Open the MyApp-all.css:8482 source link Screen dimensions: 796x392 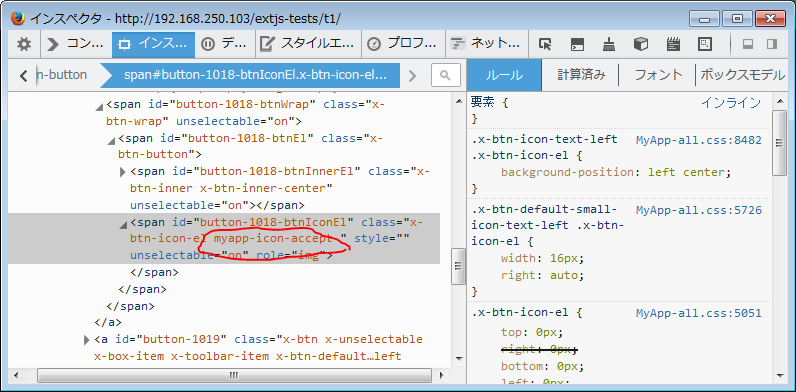pyautogui.click(x=699, y=140)
